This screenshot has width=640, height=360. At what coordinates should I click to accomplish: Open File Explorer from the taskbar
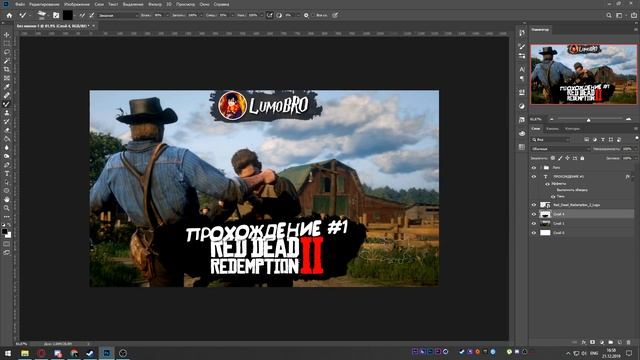25,353
